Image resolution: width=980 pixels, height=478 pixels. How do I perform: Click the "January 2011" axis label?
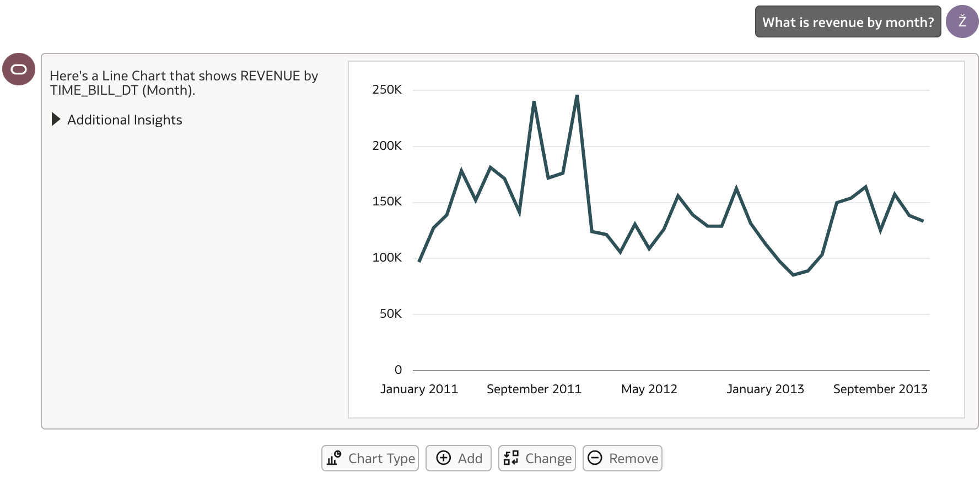419,389
